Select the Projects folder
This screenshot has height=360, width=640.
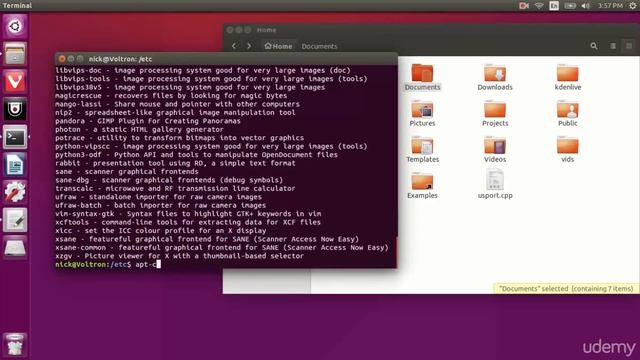pos(495,113)
